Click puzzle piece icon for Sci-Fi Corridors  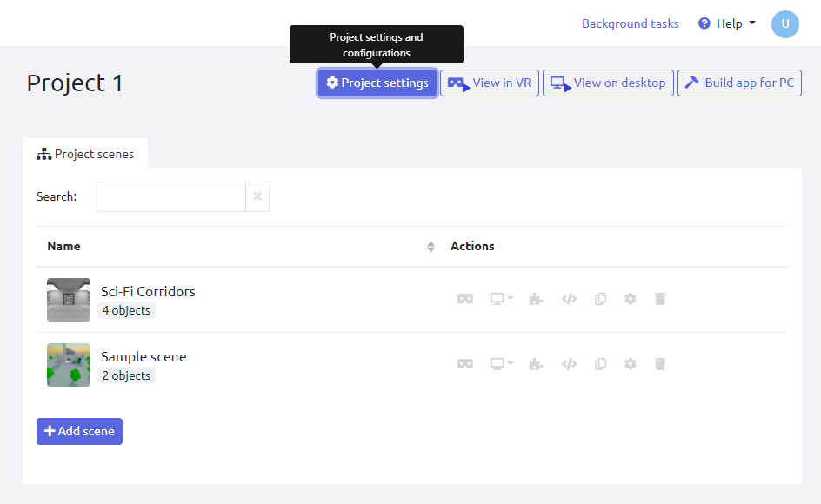click(537, 299)
